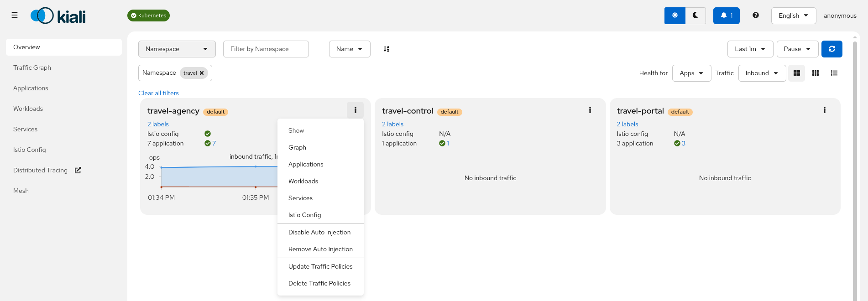The height and width of the screenshot is (301, 868).
Task: Click travel-agency Istio config green check
Action: (x=208, y=134)
